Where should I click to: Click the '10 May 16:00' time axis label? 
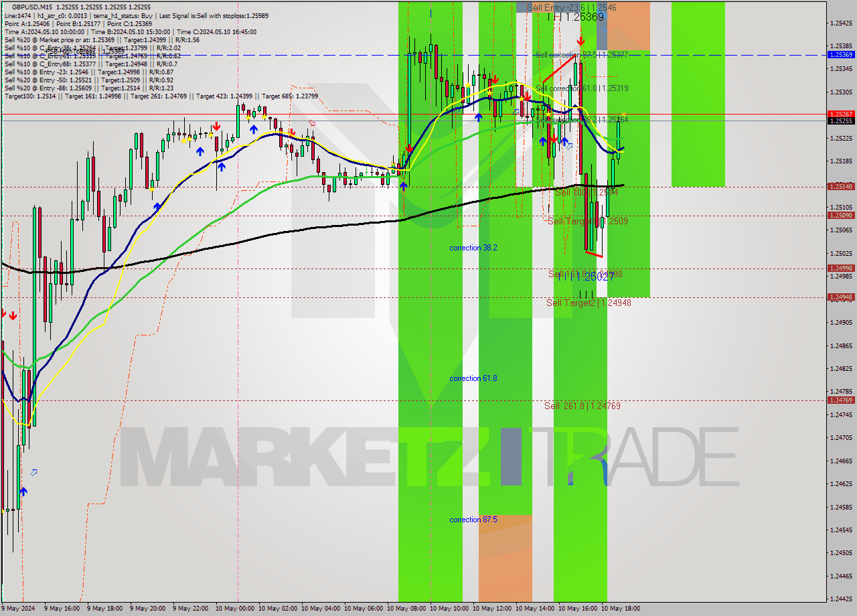(576, 609)
